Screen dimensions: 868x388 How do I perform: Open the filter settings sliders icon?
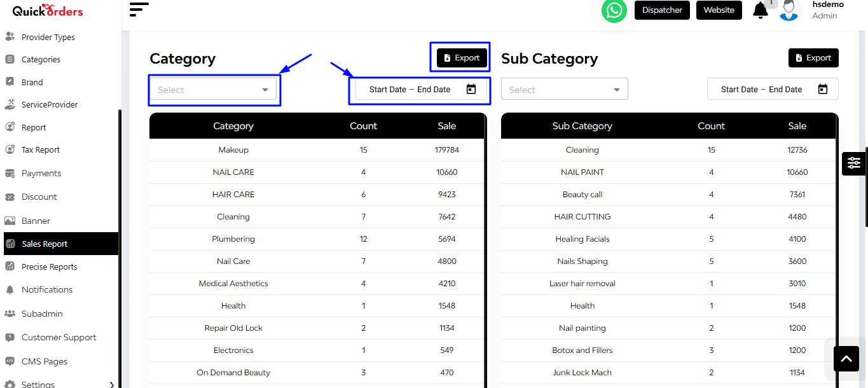(853, 163)
